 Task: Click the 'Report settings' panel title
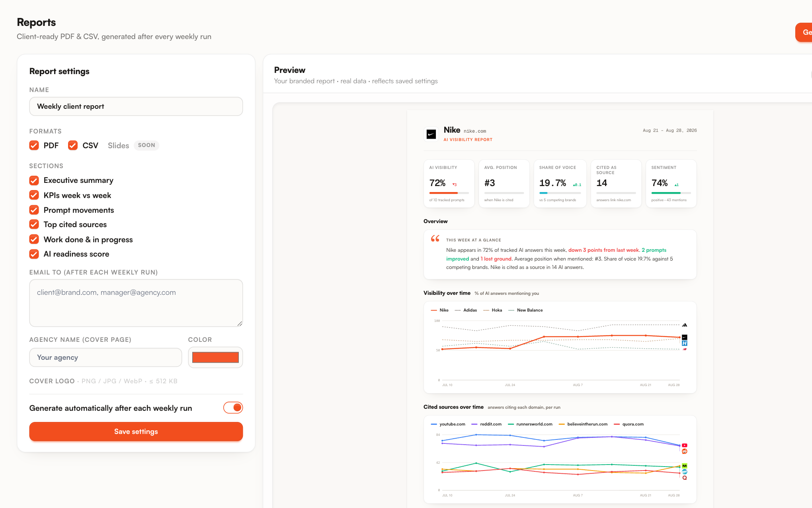59,71
